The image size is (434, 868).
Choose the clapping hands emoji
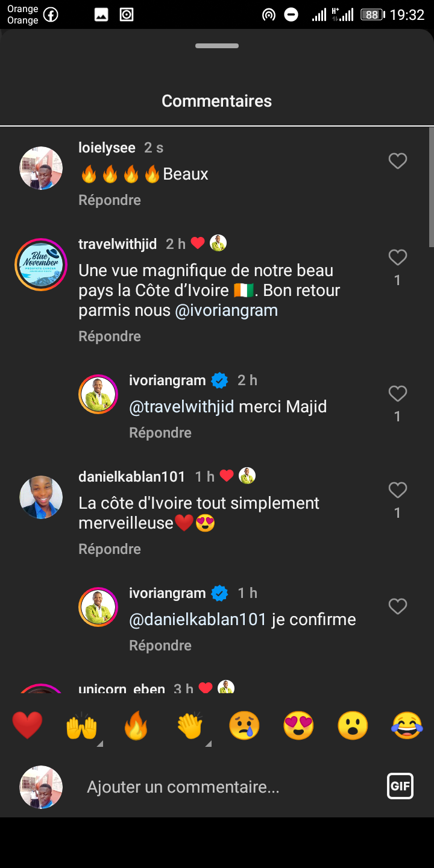coord(190,725)
